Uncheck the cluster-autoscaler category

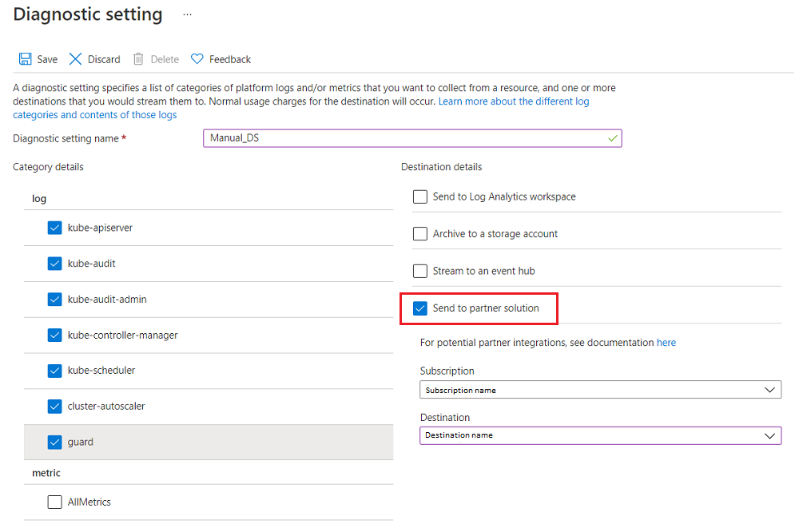(x=55, y=407)
